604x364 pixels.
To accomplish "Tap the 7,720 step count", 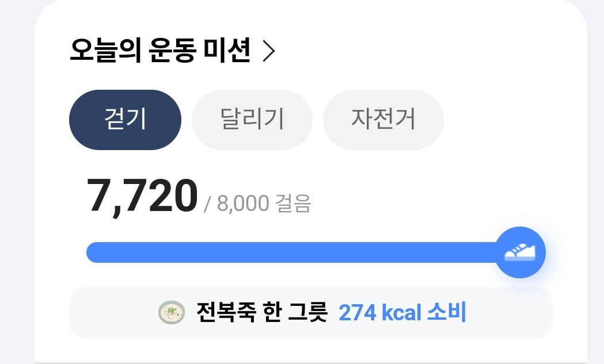I will point(142,196).
